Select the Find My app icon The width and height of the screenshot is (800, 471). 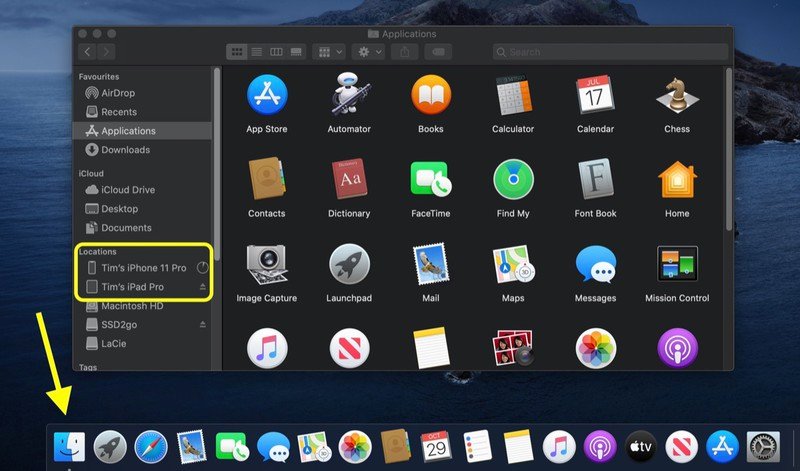coord(513,180)
